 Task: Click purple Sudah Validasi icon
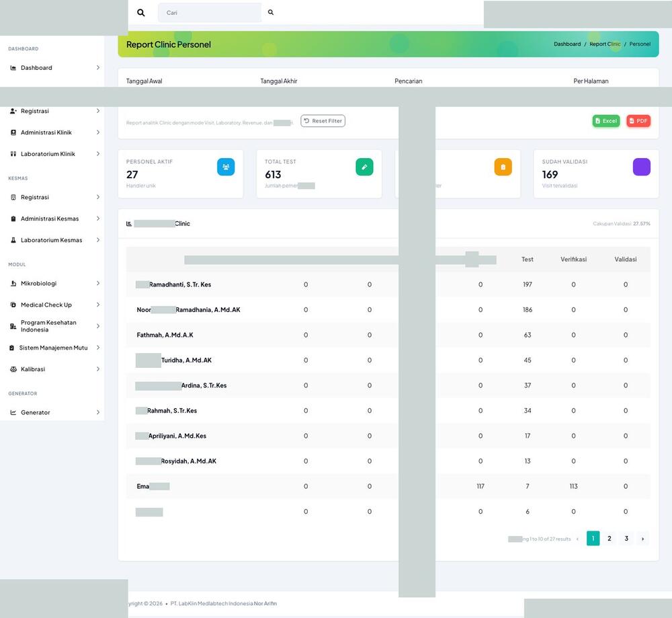tap(642, 167)
